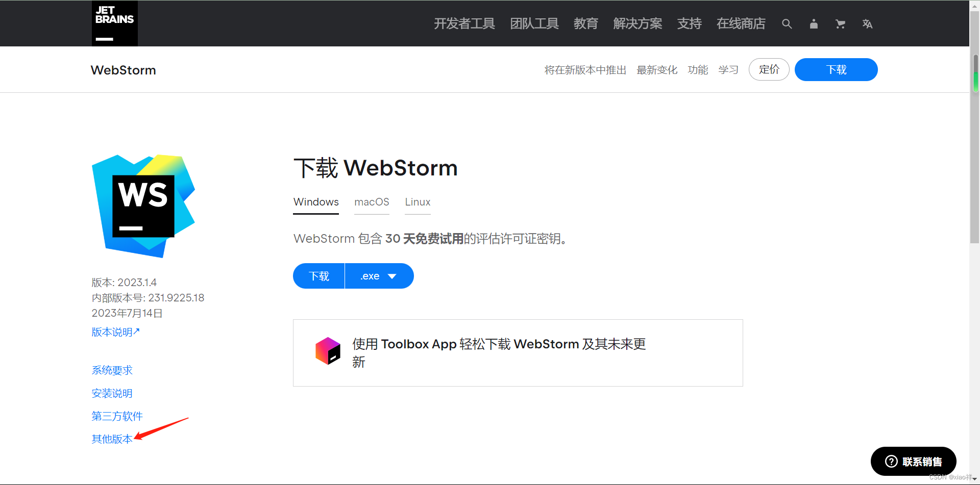This screenshot has height=485, width=980.
Task: Open 将在新版本中推出 page
Action: [x=585, y=70]
